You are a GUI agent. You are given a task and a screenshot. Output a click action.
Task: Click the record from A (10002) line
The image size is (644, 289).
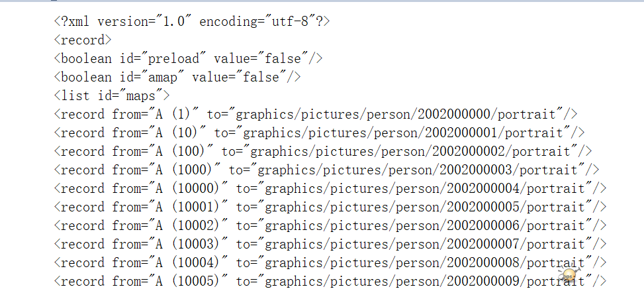(330, 225)
